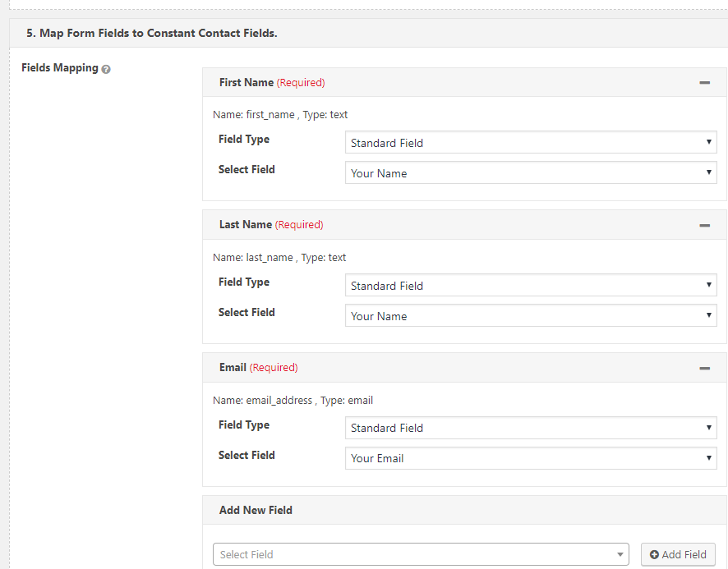Open First Name Field Type dropdown

[x=531, y=142]
